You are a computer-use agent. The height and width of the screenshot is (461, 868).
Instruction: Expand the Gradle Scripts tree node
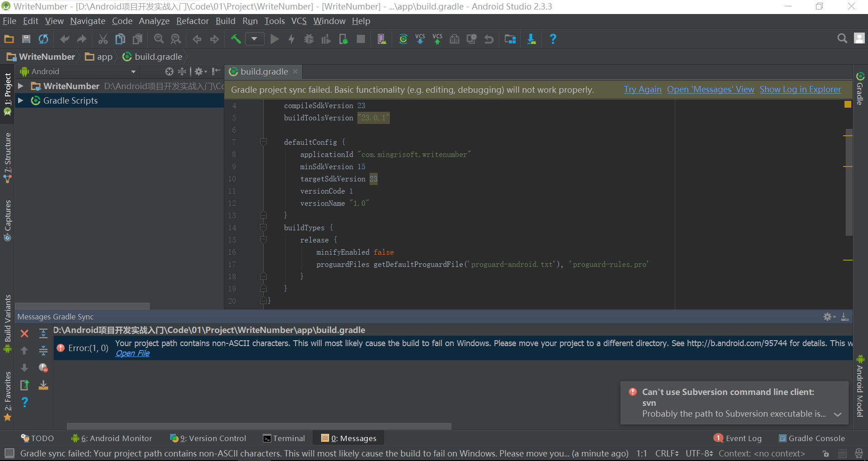point(20,100)
